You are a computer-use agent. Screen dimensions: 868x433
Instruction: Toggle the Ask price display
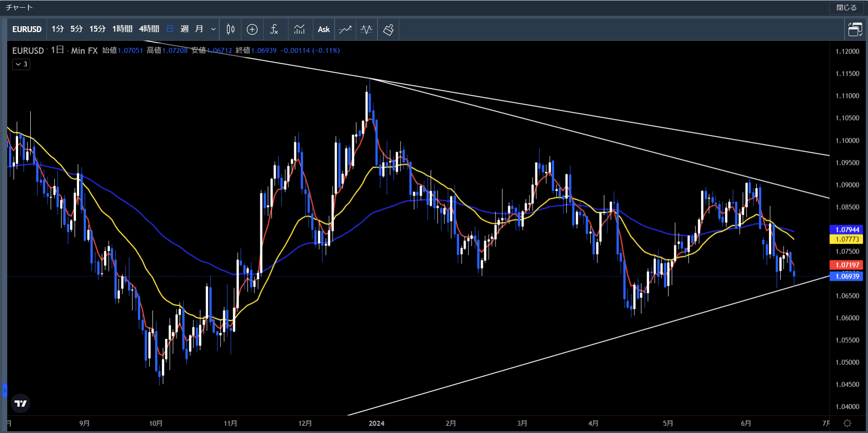click(324, 29)
